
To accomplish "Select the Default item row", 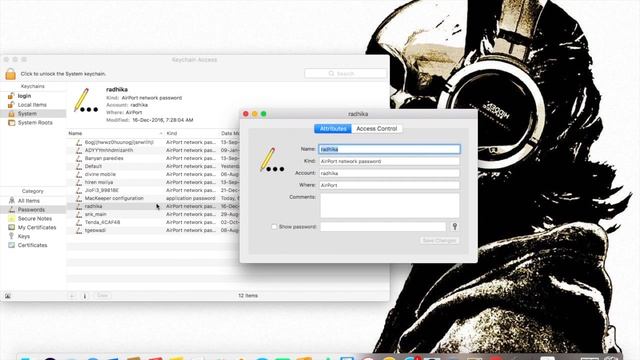I will [153, 167].
